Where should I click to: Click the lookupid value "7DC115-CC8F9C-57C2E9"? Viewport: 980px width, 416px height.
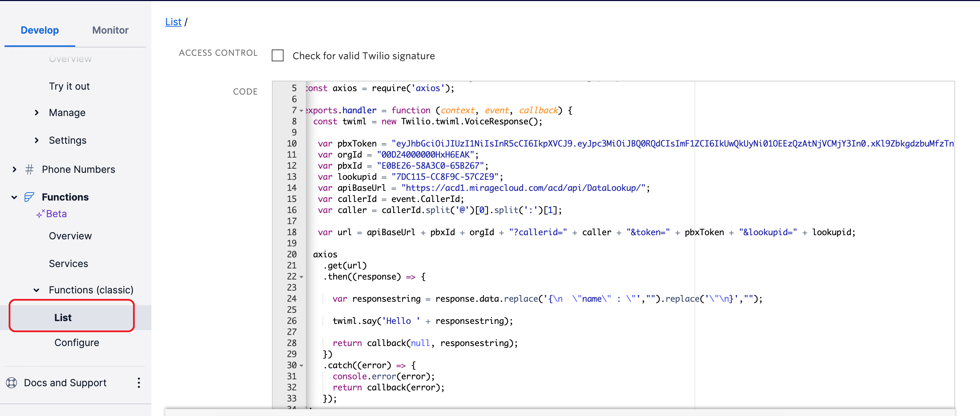445,176
